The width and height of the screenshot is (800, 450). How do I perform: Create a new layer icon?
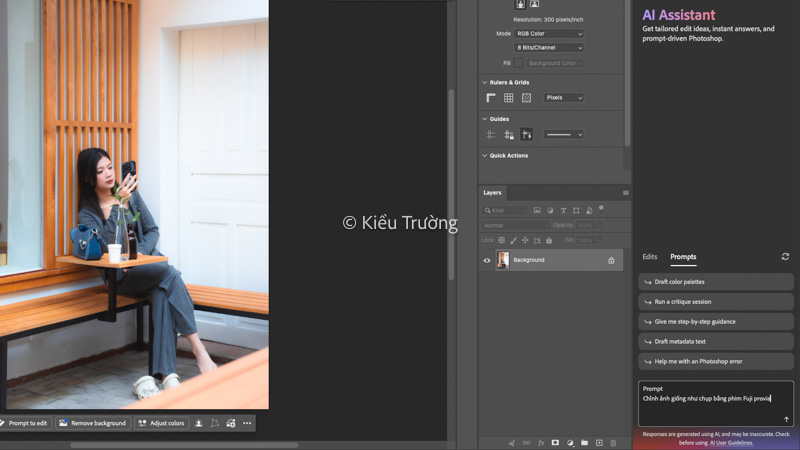(x=599, y=443)
